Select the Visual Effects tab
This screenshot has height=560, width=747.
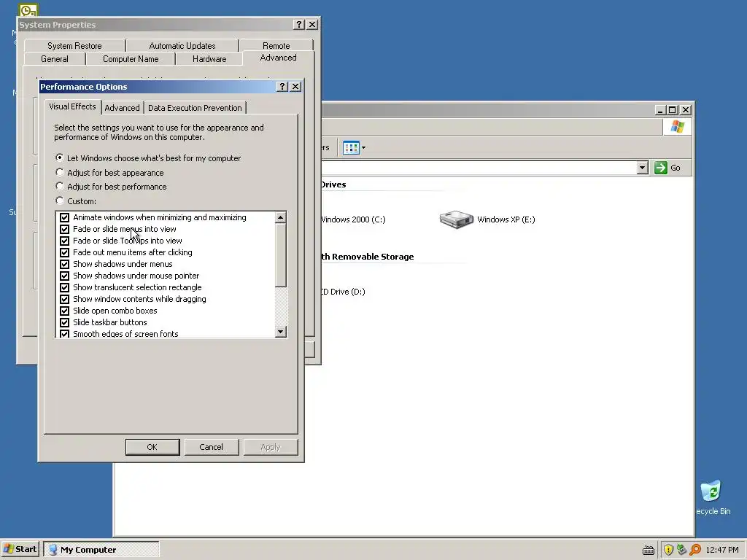coord(72,106)
